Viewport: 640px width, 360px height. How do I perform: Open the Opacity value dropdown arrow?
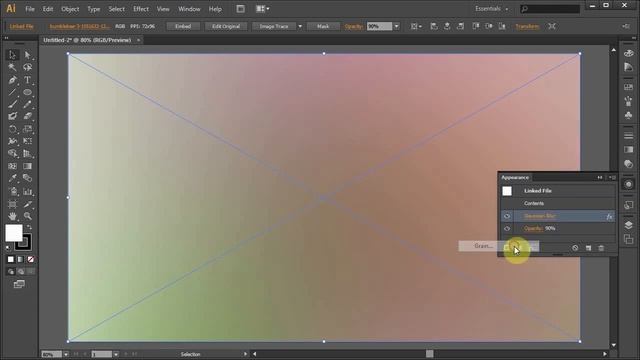396,26
